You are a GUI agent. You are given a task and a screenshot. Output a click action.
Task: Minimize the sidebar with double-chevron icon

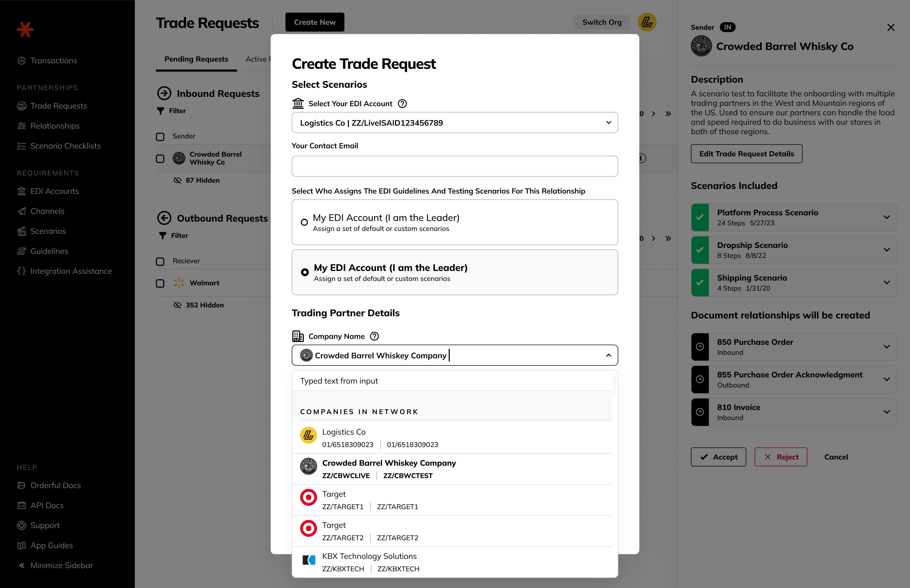22,565
